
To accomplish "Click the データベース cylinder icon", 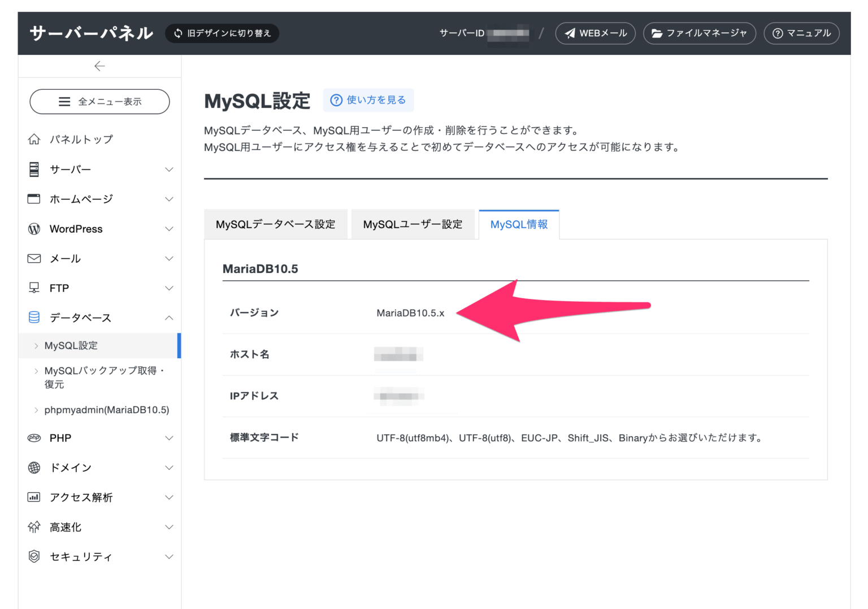I will (34, 317).
